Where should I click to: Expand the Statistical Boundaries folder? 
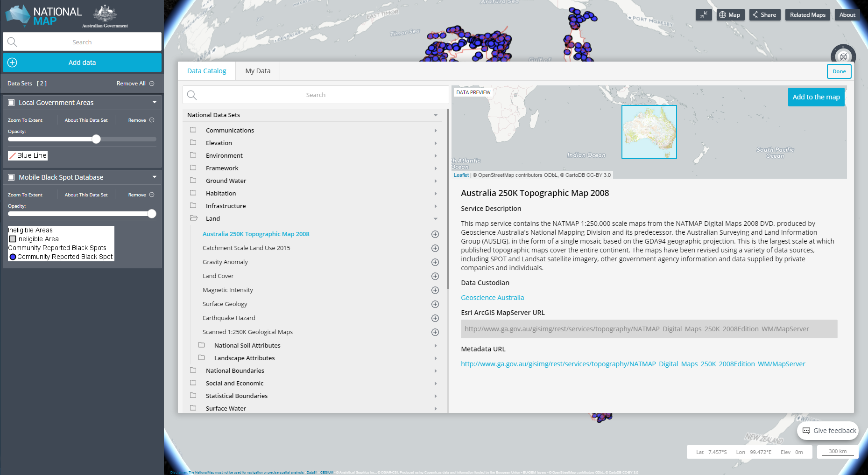tap(436, 396)
